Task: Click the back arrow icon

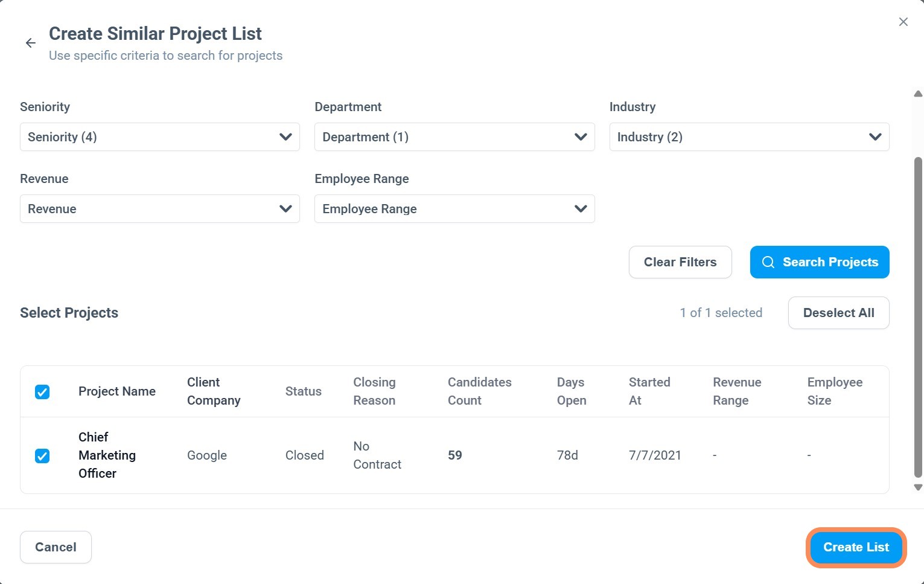Action: pyautogui.click(x=31, y=43)
